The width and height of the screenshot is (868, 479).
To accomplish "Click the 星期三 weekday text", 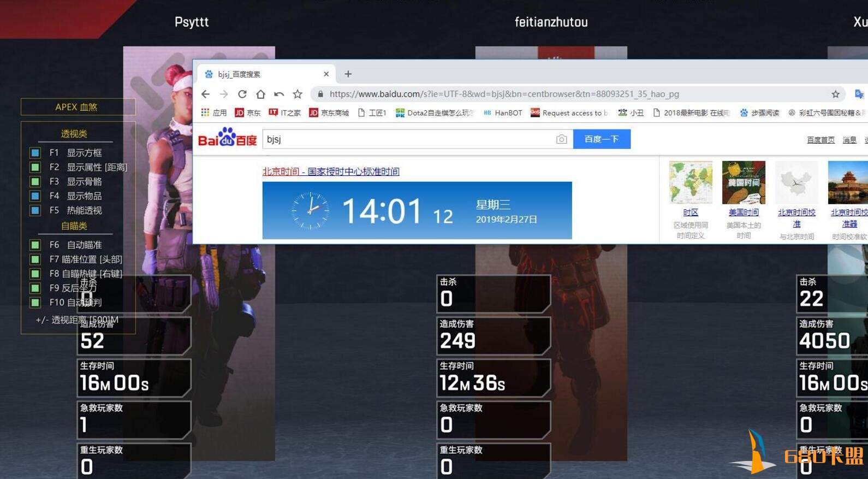I will tap(494, 205).
